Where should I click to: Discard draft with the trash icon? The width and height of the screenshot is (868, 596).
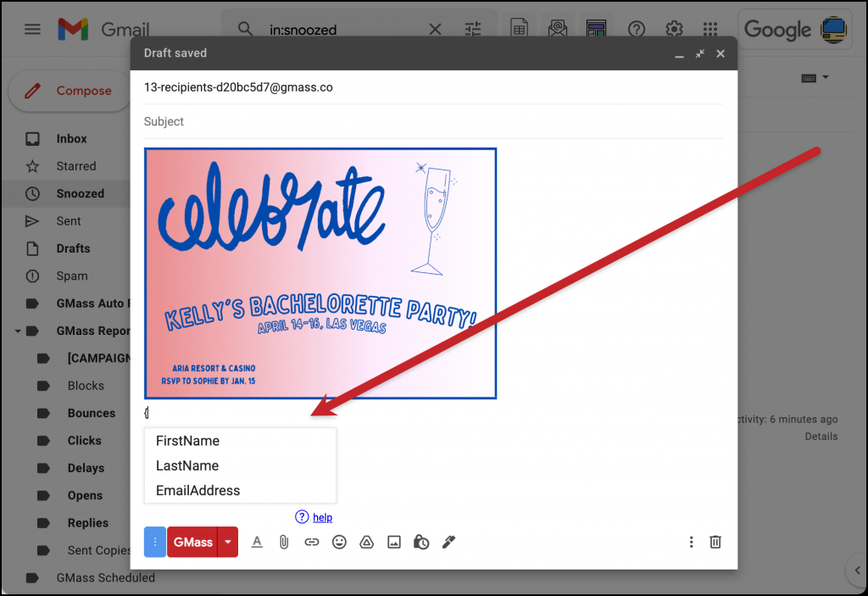(715, 542)
